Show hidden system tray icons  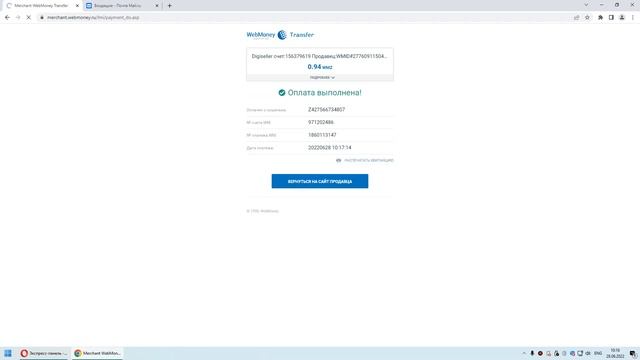coord(524,353)
